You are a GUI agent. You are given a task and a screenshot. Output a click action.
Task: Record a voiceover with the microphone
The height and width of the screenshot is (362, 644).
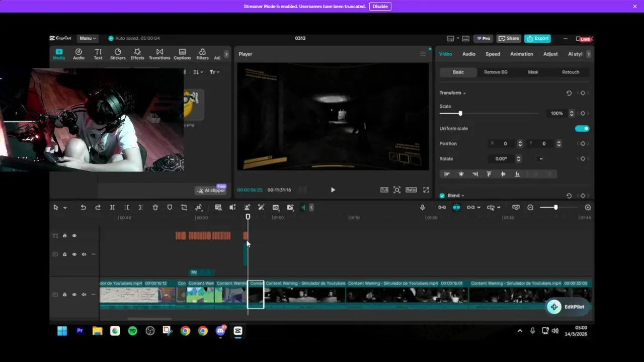tap(423, 208)
